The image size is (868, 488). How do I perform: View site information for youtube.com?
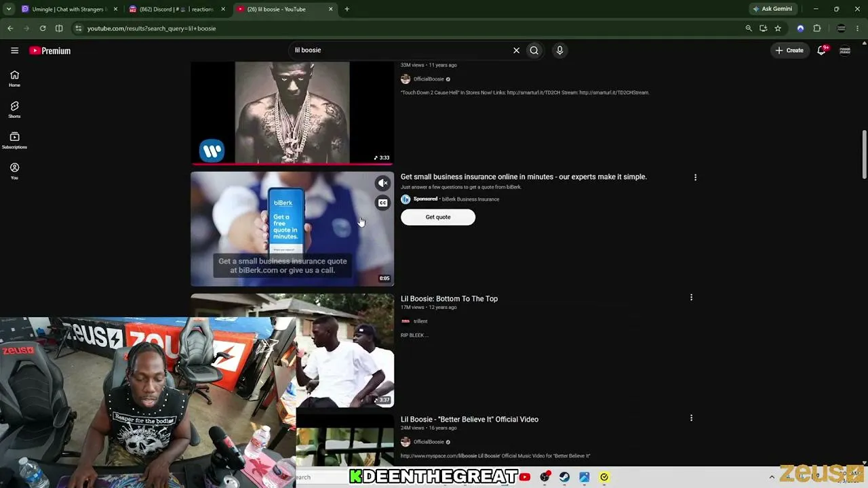[79, 28]
